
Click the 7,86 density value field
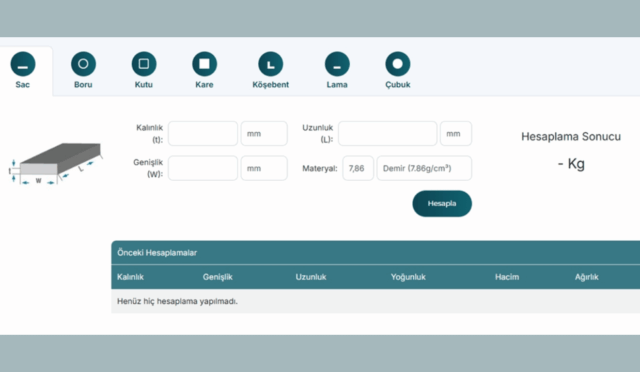click(358, 168)
